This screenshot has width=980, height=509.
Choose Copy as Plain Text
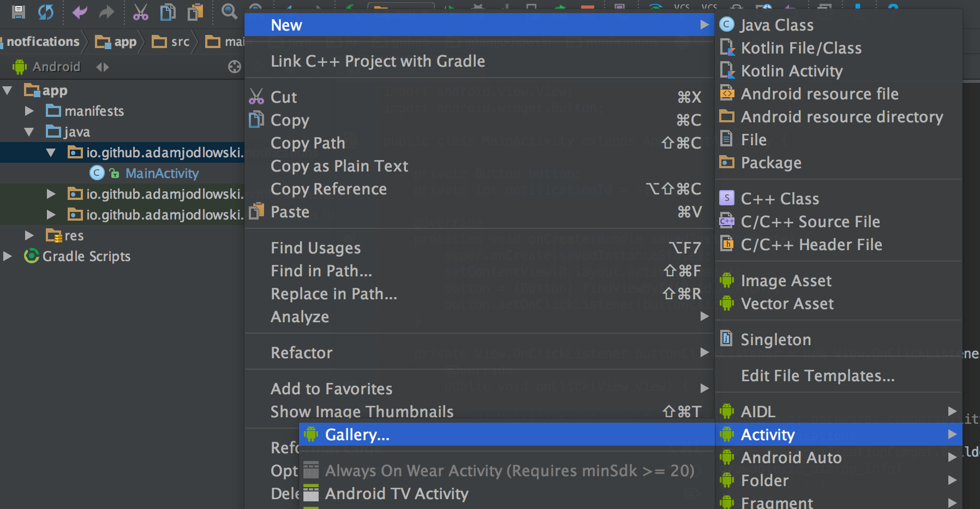(479, 166)
